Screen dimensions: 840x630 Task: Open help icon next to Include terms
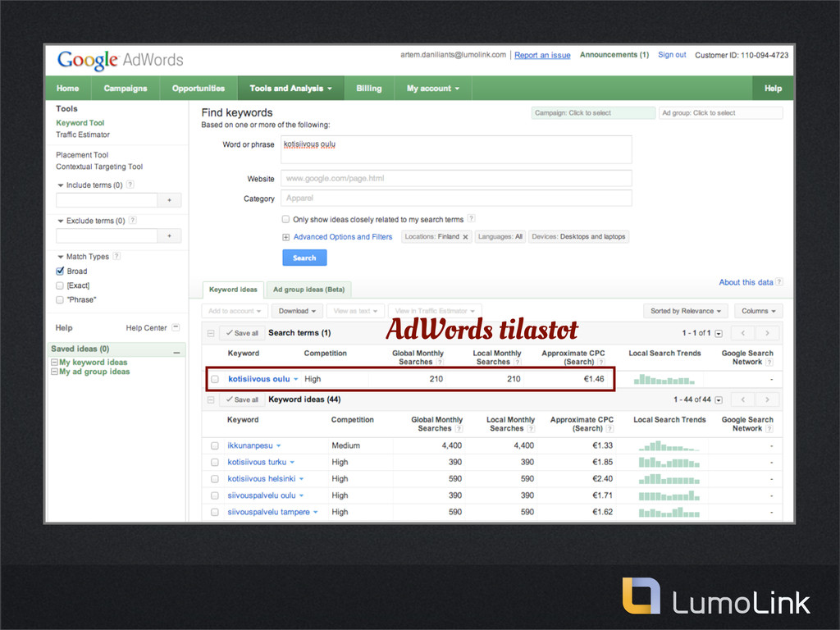tap(130, 185)
